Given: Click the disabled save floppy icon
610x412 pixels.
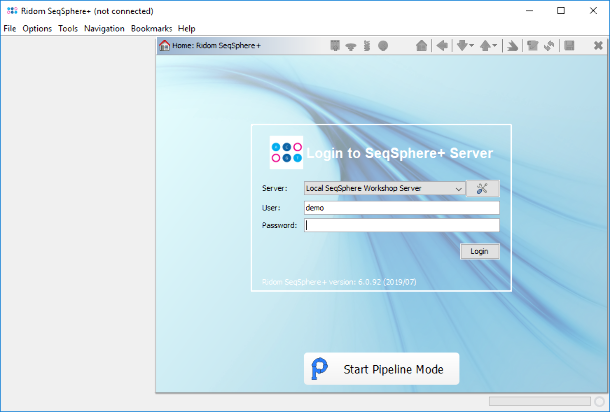Looking at the screenshot, I should point(569,46).
